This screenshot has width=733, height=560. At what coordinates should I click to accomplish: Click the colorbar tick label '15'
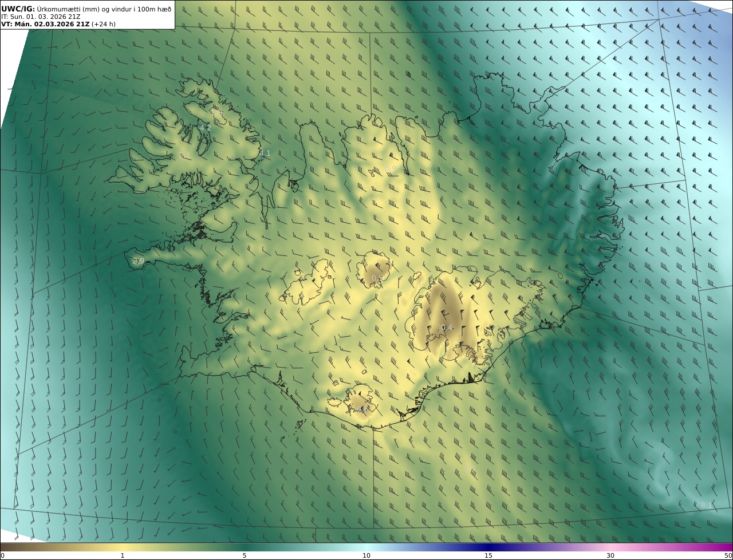(x=488, y=555)
